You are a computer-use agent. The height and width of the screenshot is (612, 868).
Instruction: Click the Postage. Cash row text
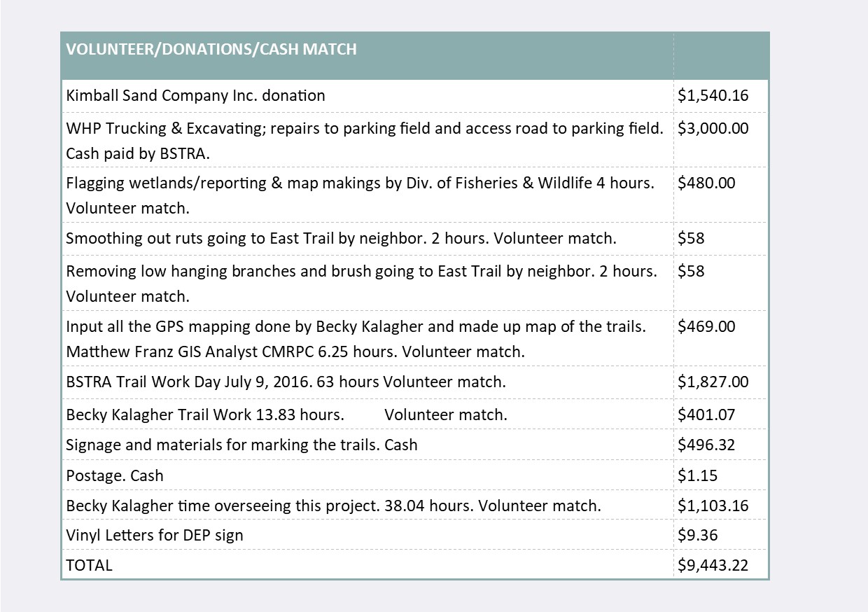pyautogui.click(x=115, y=476)
